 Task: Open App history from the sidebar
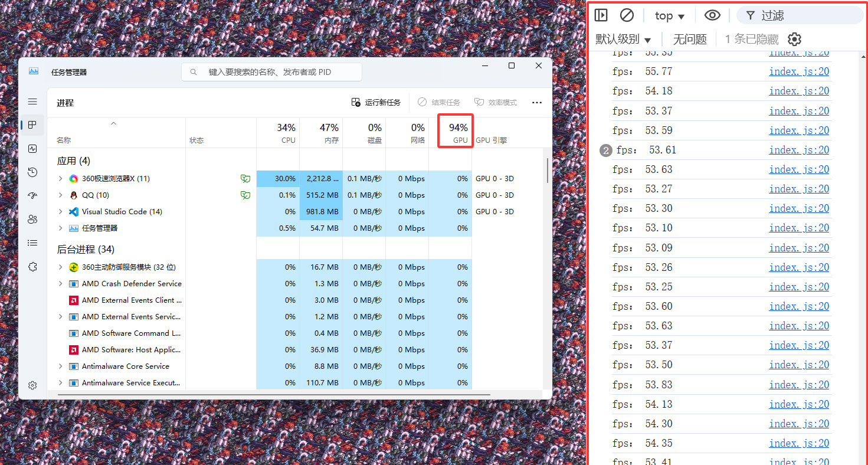[x=32, y=172]
